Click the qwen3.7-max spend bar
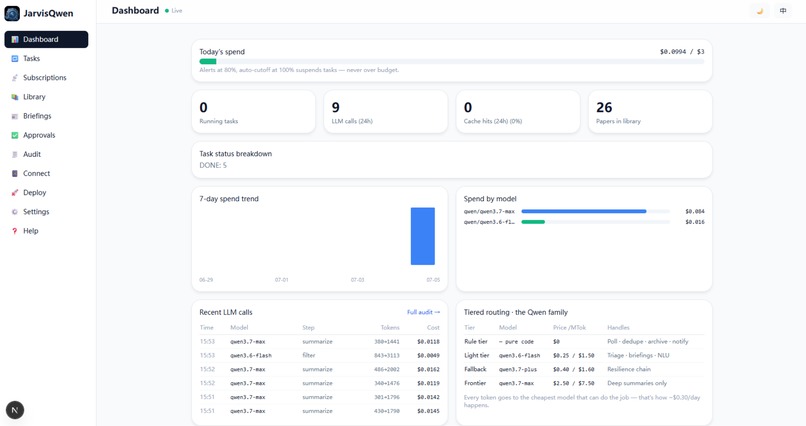The image size is (806, 426). (x=584, y=211)
